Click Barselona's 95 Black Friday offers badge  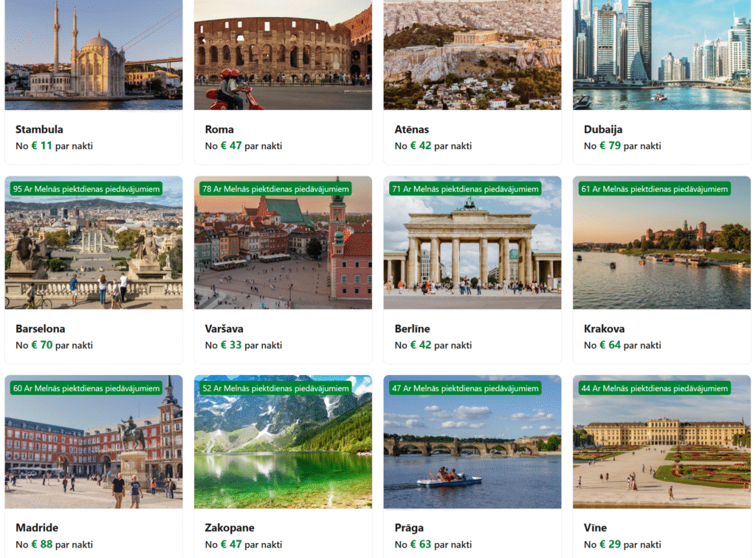click(86, 189)
